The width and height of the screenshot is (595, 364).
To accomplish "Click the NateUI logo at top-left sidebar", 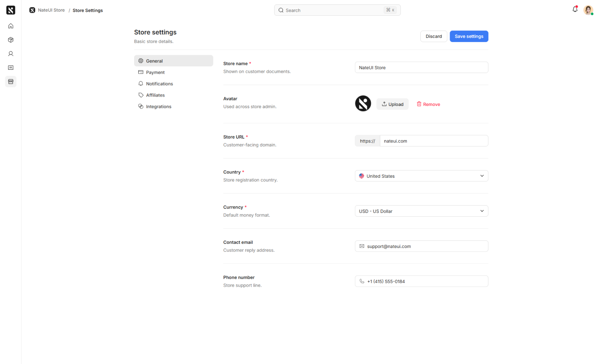I will pyautogui.click(x=11, y=10).
